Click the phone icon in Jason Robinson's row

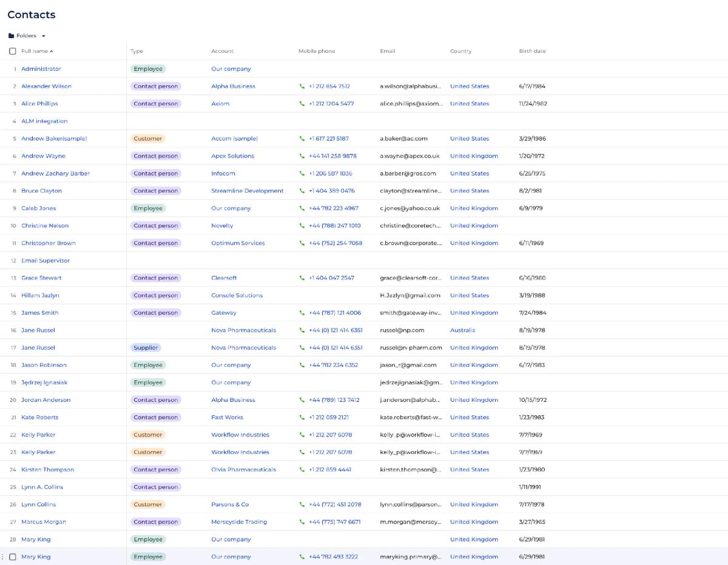point(302,365)
